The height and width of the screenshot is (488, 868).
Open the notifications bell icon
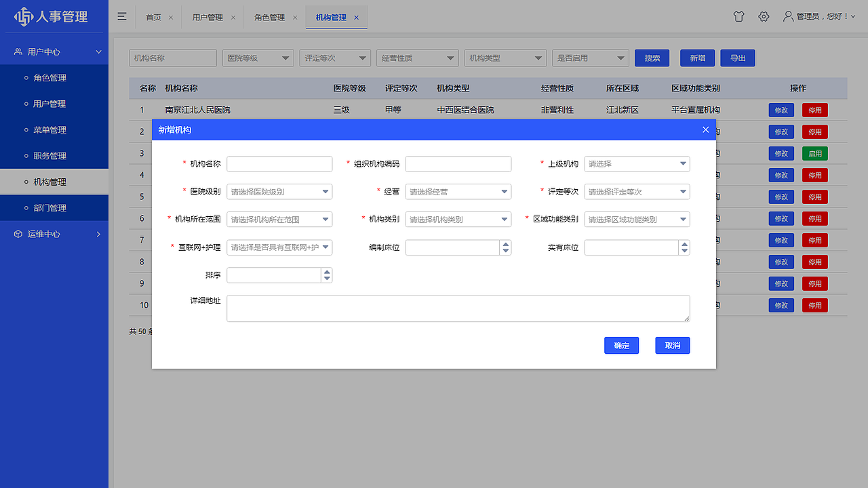pos(738,16)
